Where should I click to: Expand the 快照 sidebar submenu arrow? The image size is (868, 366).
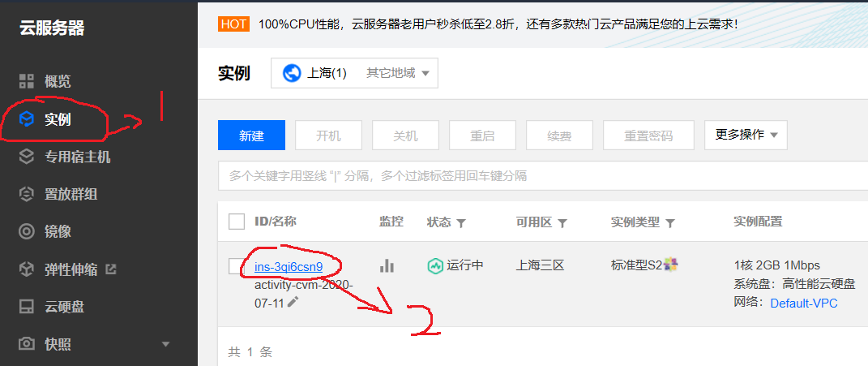tap(165, 344)
